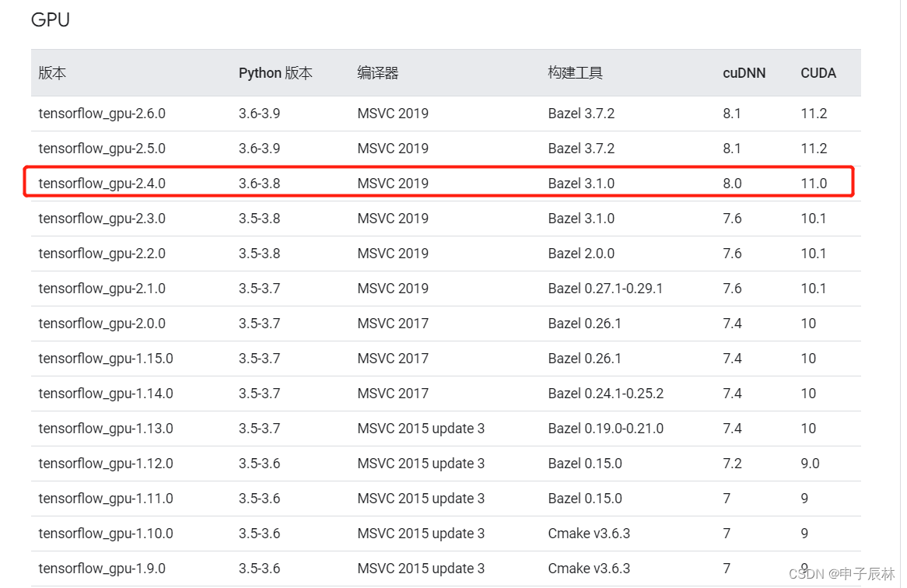
Task: Click MSVC 2019 in tensorflow_gpu-2.4.0 row
Action: (x=393, y=184)
